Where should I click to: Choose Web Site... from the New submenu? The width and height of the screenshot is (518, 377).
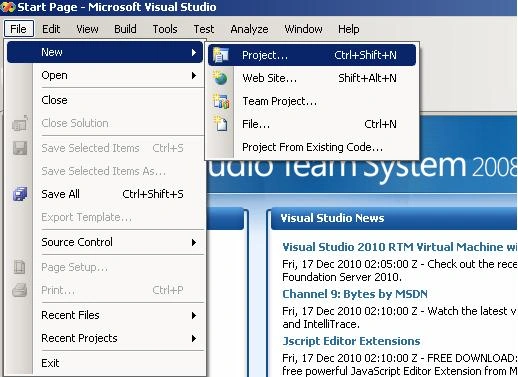(x=312, y=78)
